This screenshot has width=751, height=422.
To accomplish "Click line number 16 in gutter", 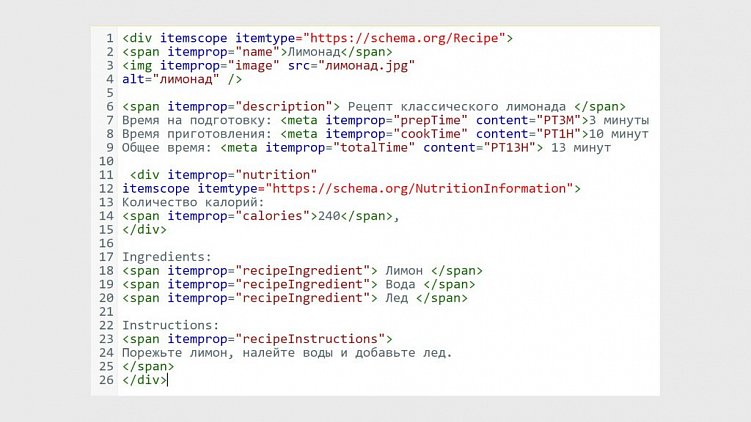I will coord(106,243).
